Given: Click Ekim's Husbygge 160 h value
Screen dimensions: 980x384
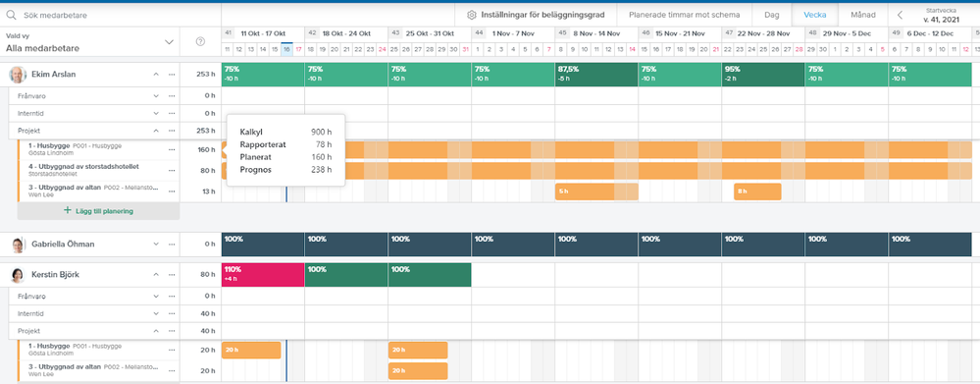Looking at the screenshot, I should (207, 149).
